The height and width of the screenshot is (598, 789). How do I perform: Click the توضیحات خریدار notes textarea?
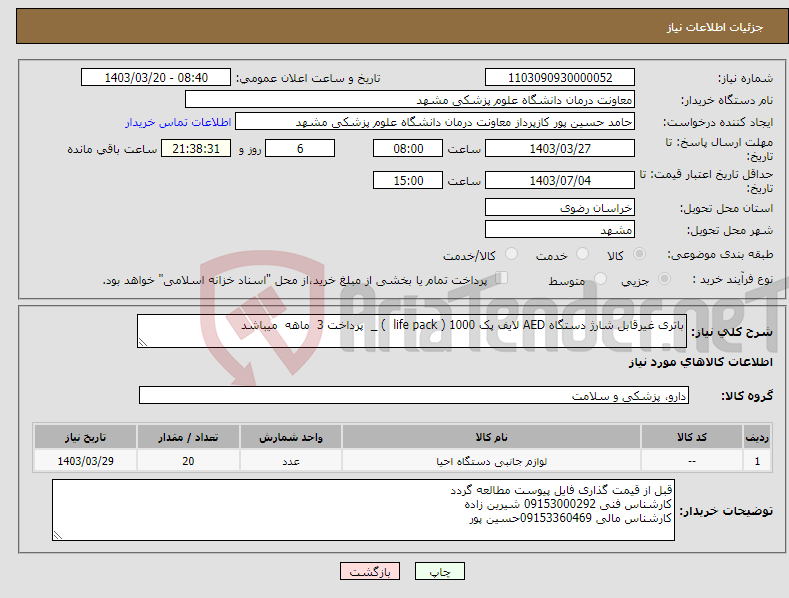coord(363,510)
